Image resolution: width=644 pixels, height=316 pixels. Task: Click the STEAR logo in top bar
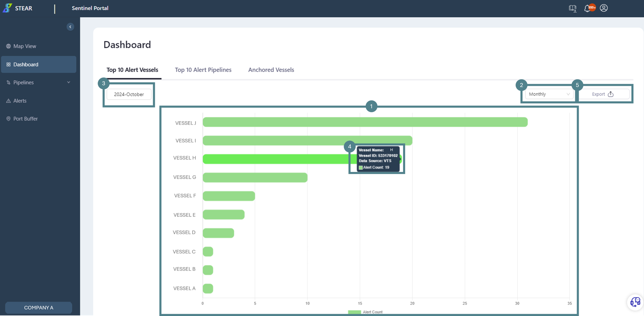[x=18, y=8]
